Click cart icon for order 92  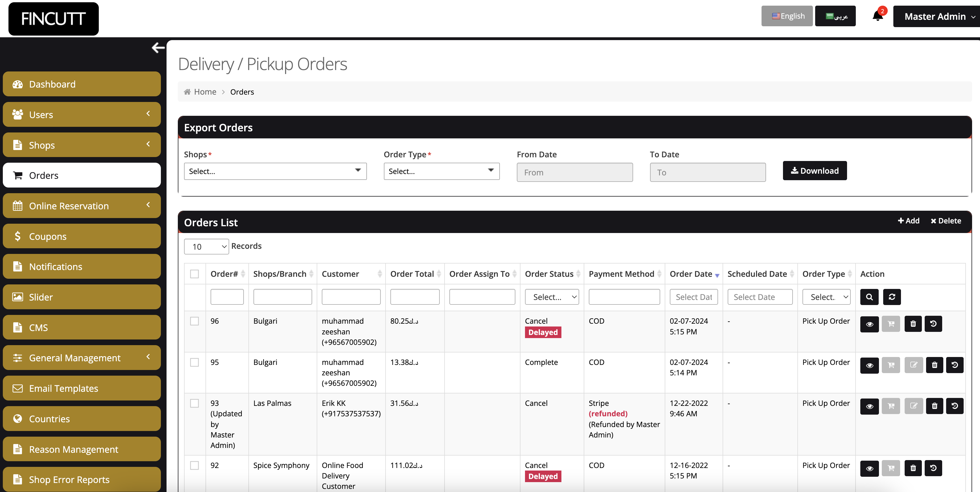click(891, 468)
